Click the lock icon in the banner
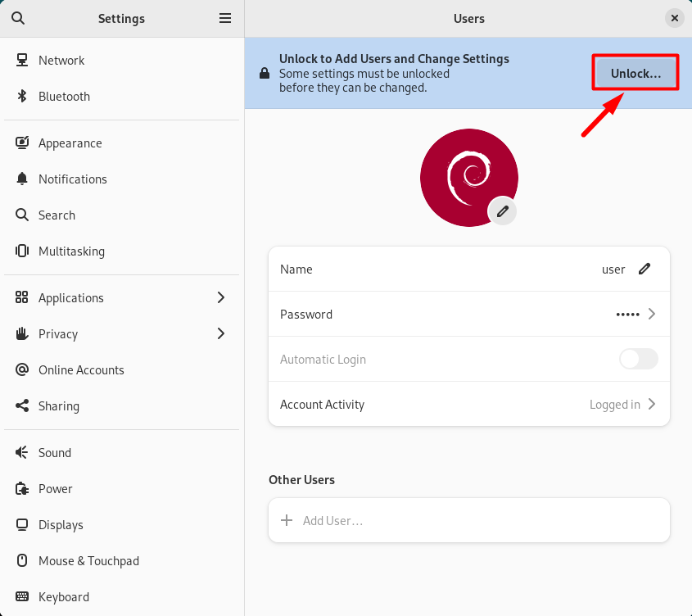The image size is (692, 616). 265,73
